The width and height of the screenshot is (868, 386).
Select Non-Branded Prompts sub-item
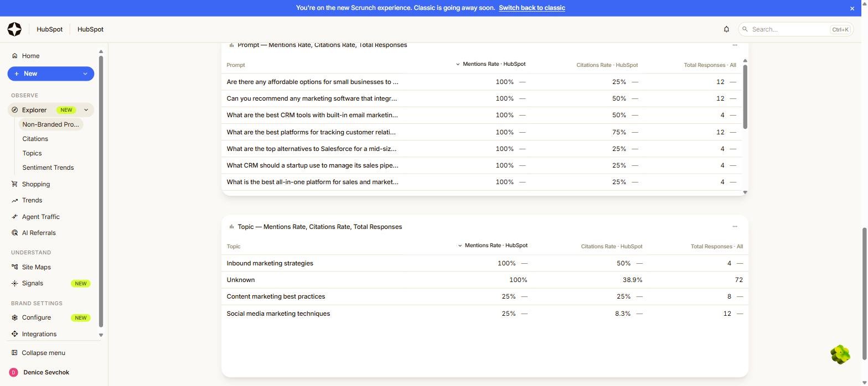[51, 124]
